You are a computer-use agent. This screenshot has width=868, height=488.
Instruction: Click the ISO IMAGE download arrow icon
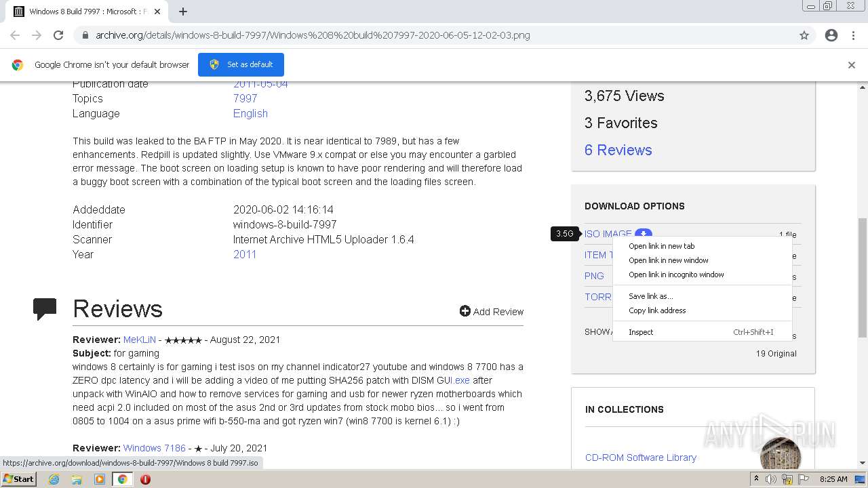click(x=644, y=234)
